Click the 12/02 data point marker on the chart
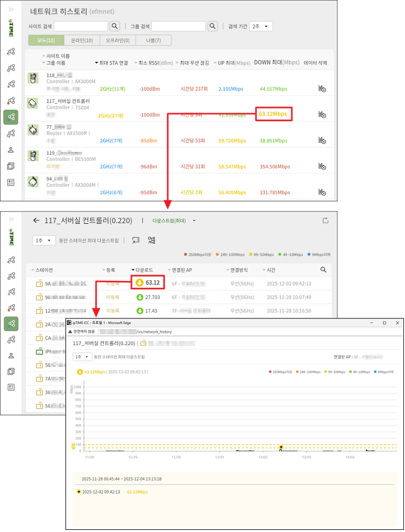 click(x=281, y=447)
